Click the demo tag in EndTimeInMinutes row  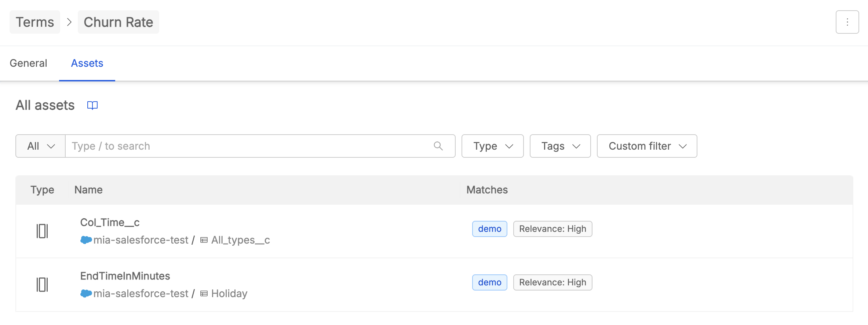click(489, 282)
